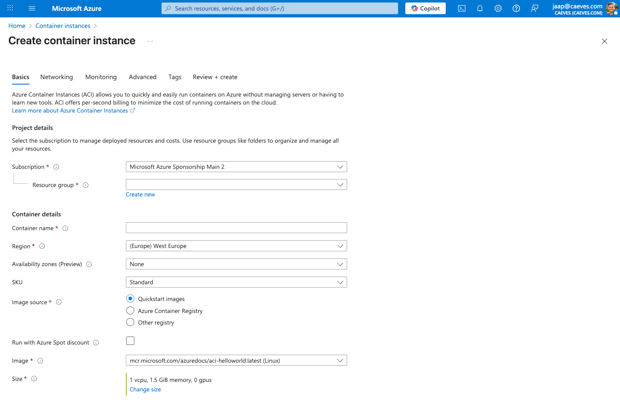
Task: Expand the SKU dropdown
Action: coord(236,282)
